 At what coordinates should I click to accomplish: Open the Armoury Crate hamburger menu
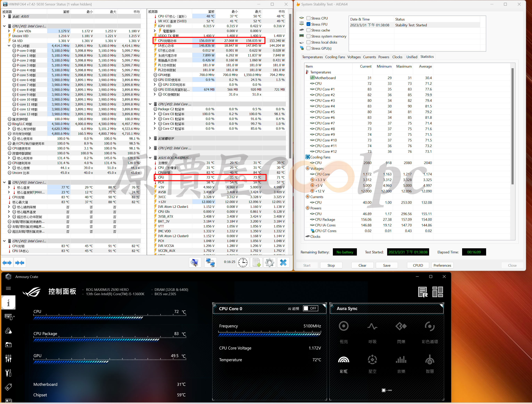point(8,288)
